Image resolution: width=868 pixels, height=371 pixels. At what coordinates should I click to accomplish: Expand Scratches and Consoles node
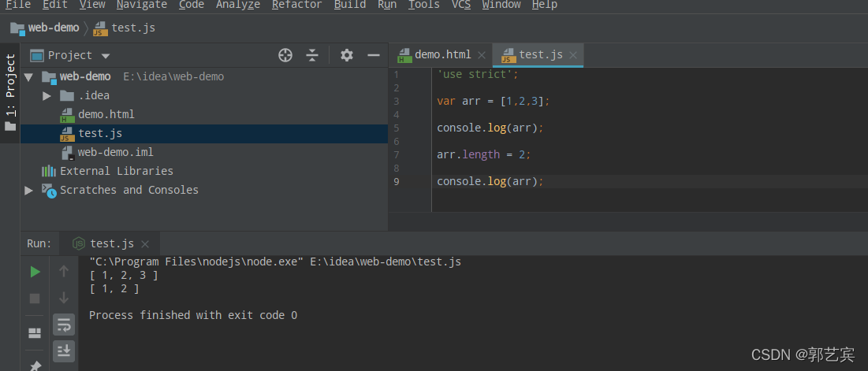29,190
